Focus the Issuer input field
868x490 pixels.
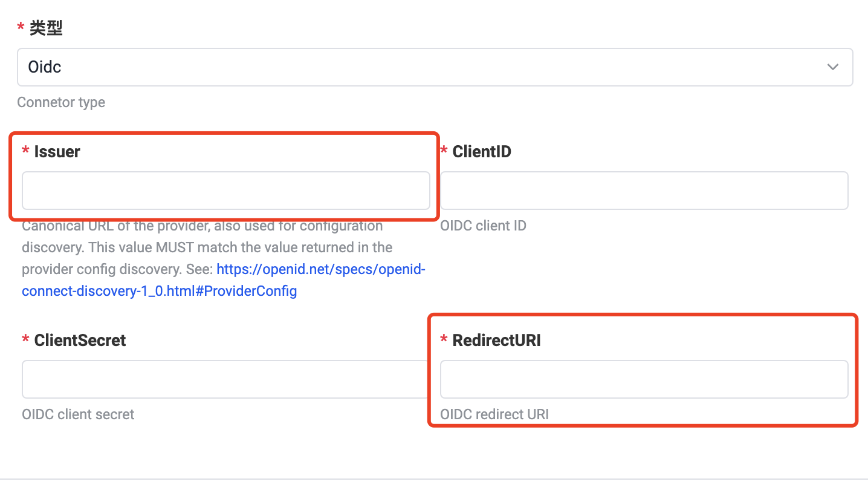(x=225, y=191)
